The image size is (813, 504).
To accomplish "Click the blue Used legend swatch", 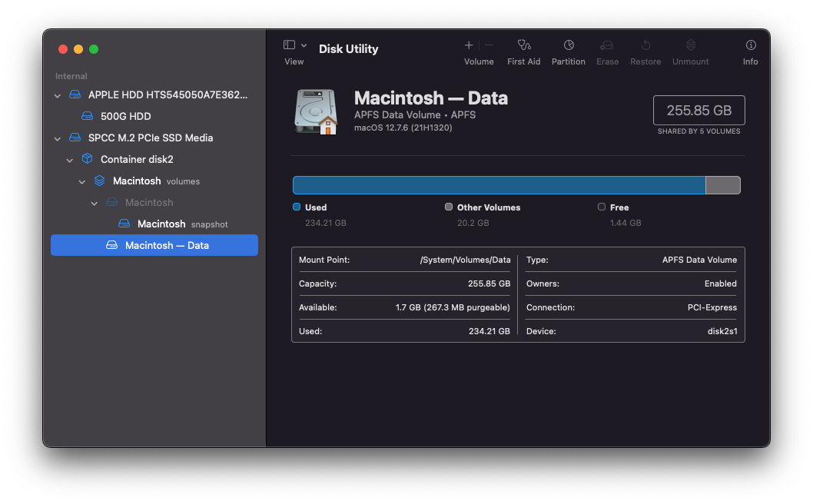I will coord(297,207).
